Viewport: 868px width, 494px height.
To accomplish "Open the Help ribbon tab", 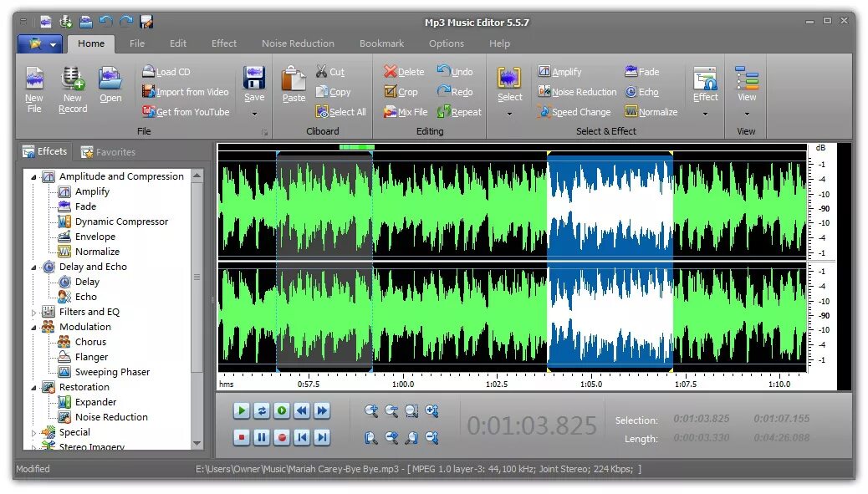I will click(499, 43).
